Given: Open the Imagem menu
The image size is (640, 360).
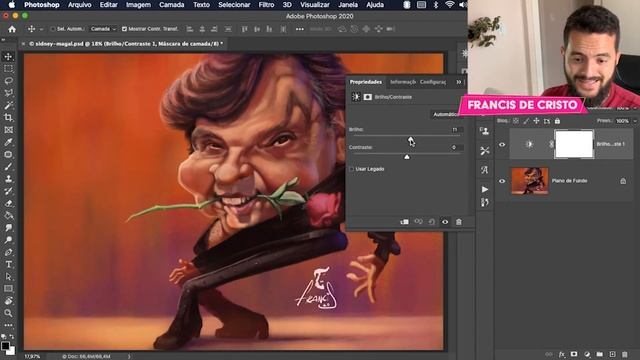Looking at the screenshot, I should 138,5.
